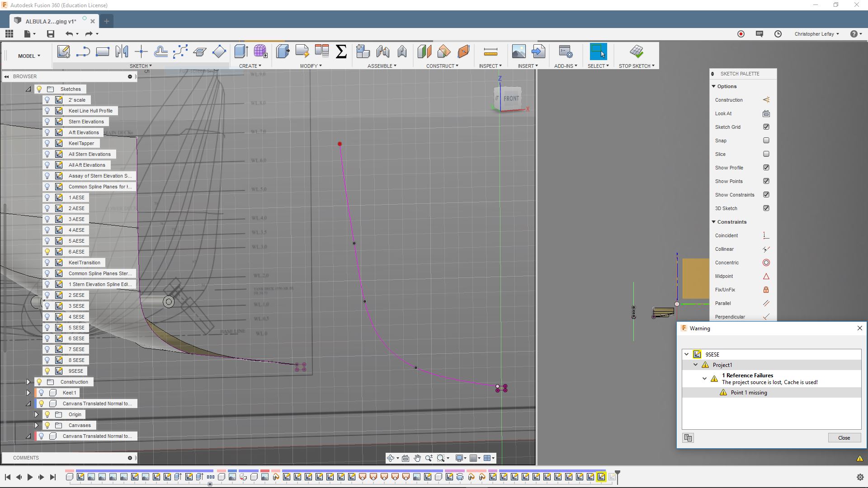Click Close in the Warning dialog
Image resolution: width=868 pixels, height=488 pixels.
[x=844, y=437]
